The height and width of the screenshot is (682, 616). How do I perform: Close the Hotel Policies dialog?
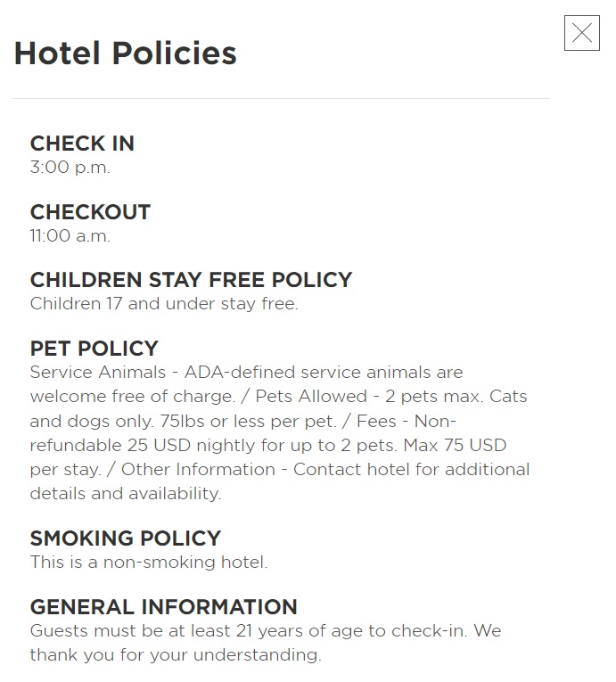tap(581, 33)
